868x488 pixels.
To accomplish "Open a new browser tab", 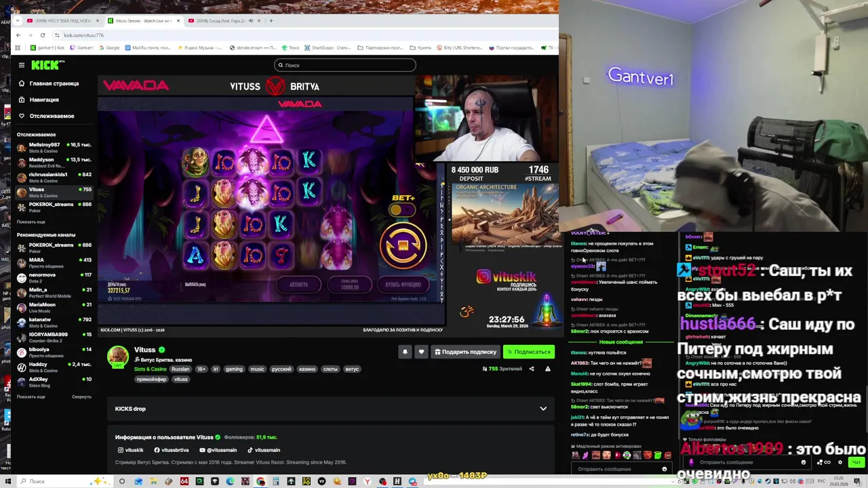I will [271, 20].
